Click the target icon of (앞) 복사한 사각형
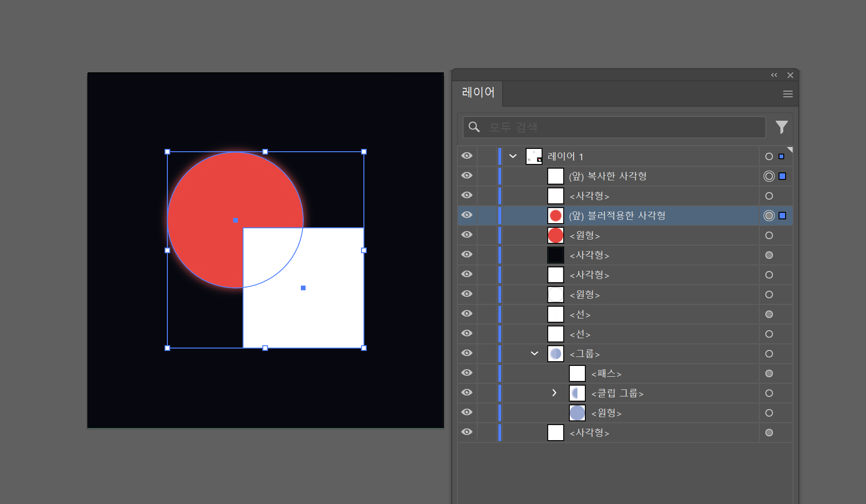 click(769, 176)
